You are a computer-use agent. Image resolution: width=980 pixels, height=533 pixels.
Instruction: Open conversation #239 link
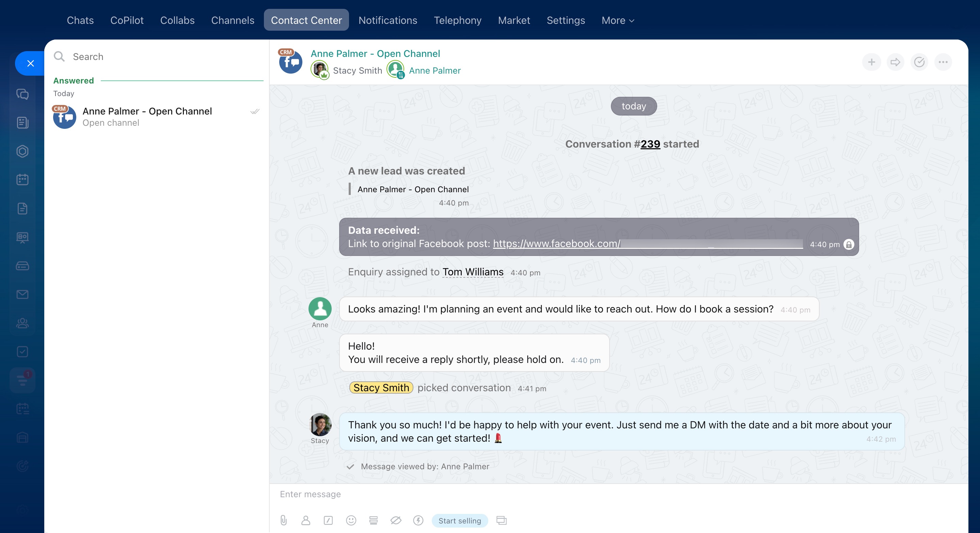click(x=650, y=144)
